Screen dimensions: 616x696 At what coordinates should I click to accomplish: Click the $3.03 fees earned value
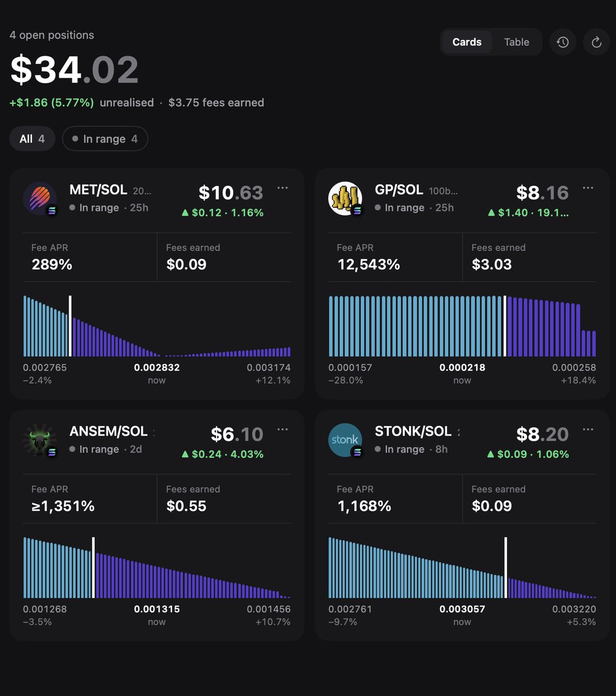(x=491, y=264)
